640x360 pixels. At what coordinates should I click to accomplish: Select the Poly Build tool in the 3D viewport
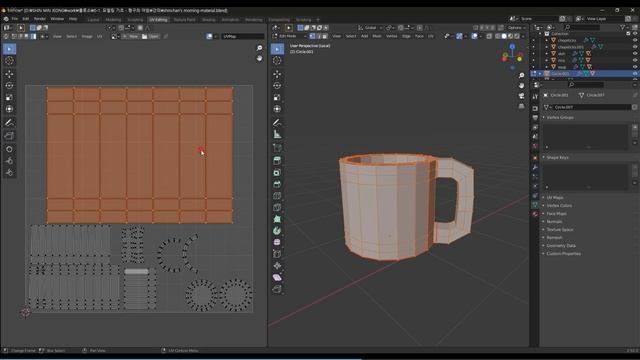(277, 219)
